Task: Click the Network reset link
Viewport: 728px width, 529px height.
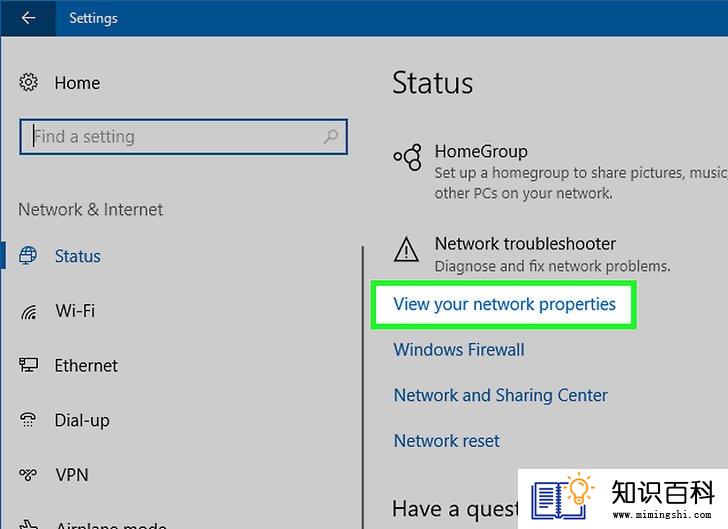Action: (447, 441)
